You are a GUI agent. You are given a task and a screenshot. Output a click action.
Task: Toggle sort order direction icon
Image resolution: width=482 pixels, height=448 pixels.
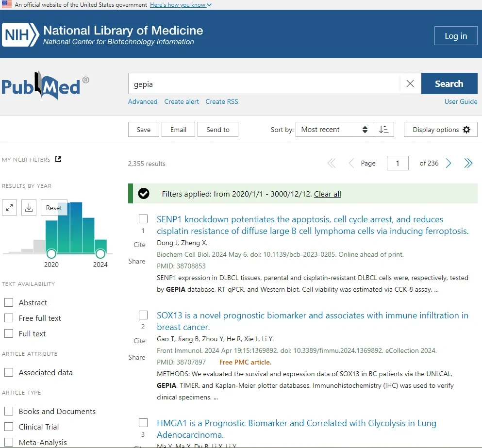(383, 130)
